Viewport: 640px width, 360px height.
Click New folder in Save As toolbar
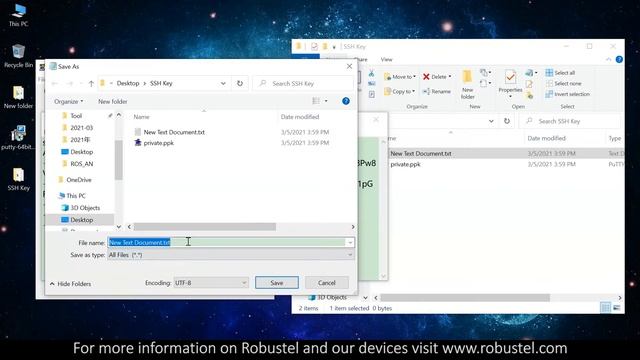(x=113, y=101)
